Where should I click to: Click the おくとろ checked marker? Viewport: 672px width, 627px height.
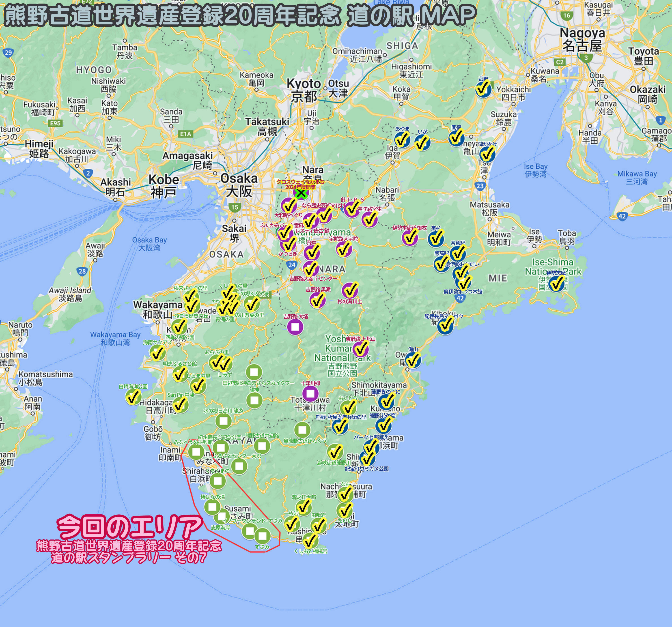point(348,408)
